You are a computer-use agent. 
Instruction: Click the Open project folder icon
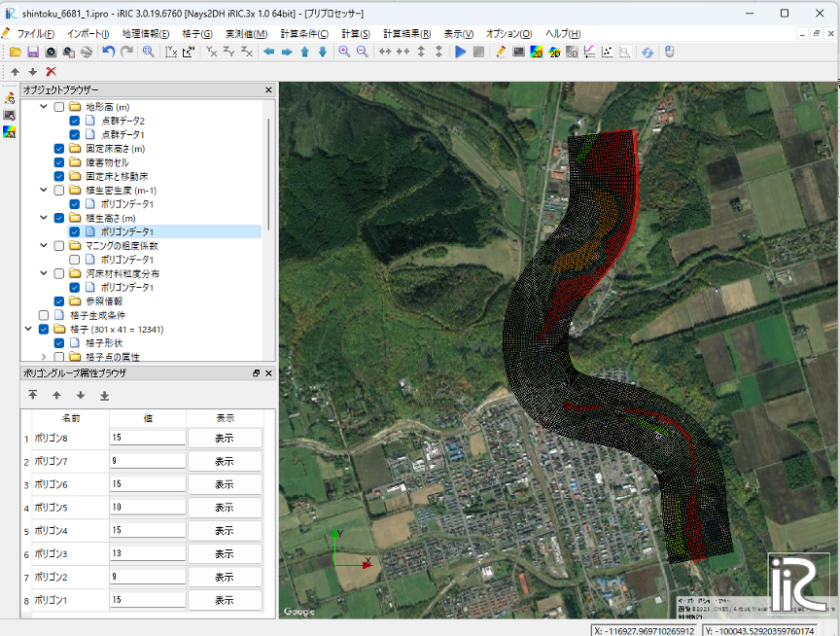click(16, 52)
